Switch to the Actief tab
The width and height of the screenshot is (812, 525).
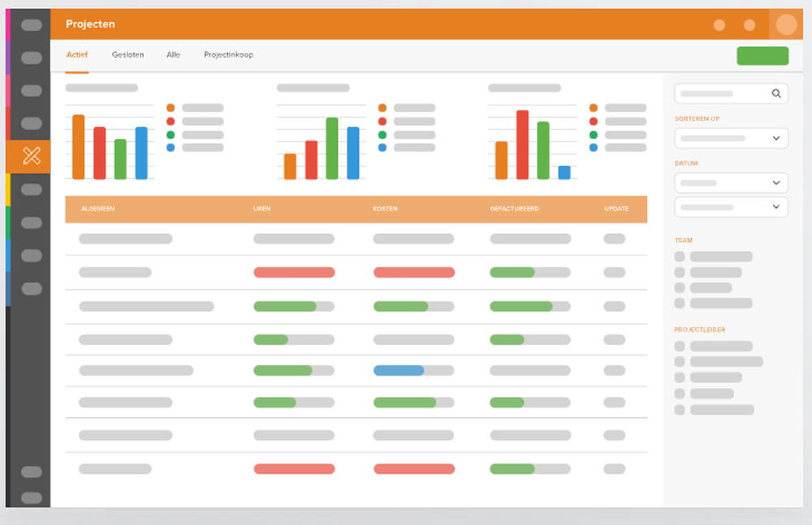pyautogui.click(x=77, y=54)
